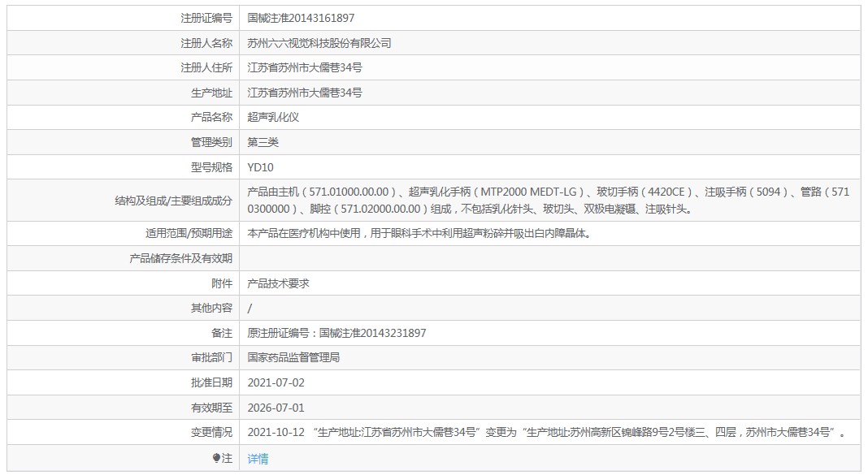Image resolution: width=868 pixels, height=475 pixels.
Task: Open the 详情 link
Action: 258,459
